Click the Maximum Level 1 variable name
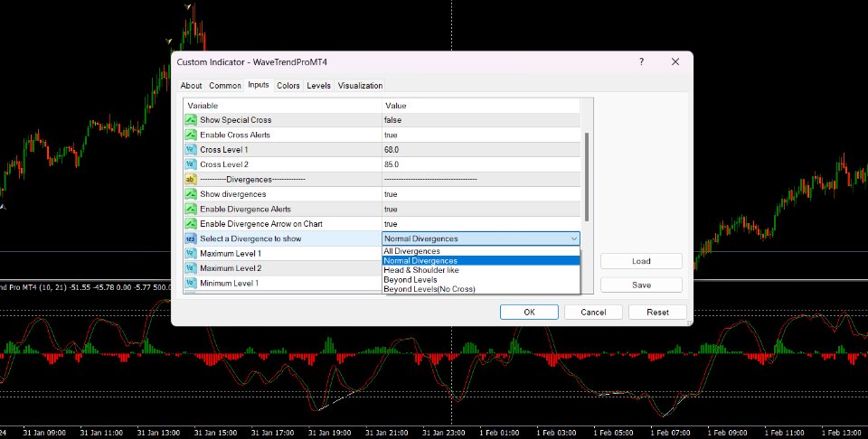This screenshot has height=439, width=868. (231, 254)
